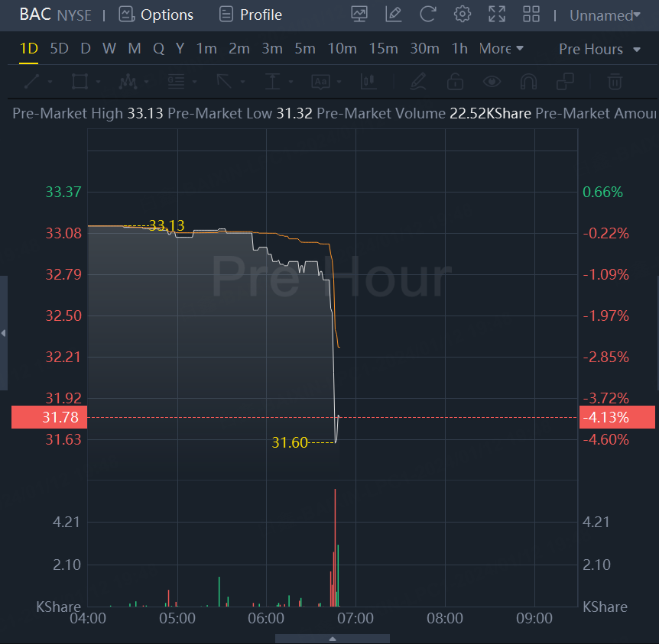Click the pencil edit drawing icon
The width and height of the screenshot is (659, 644).
394,14
